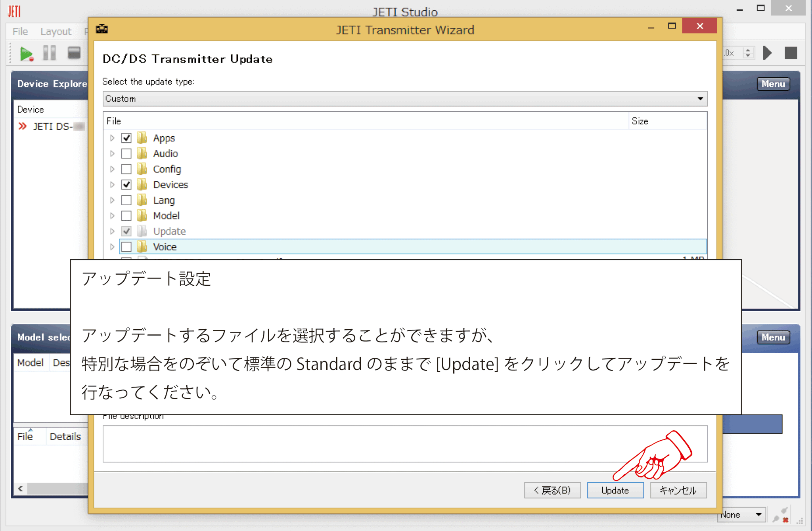Check the Audio checkbox
Image resolution: width=812 pixels, height=531 pixels.
[126, 153]
